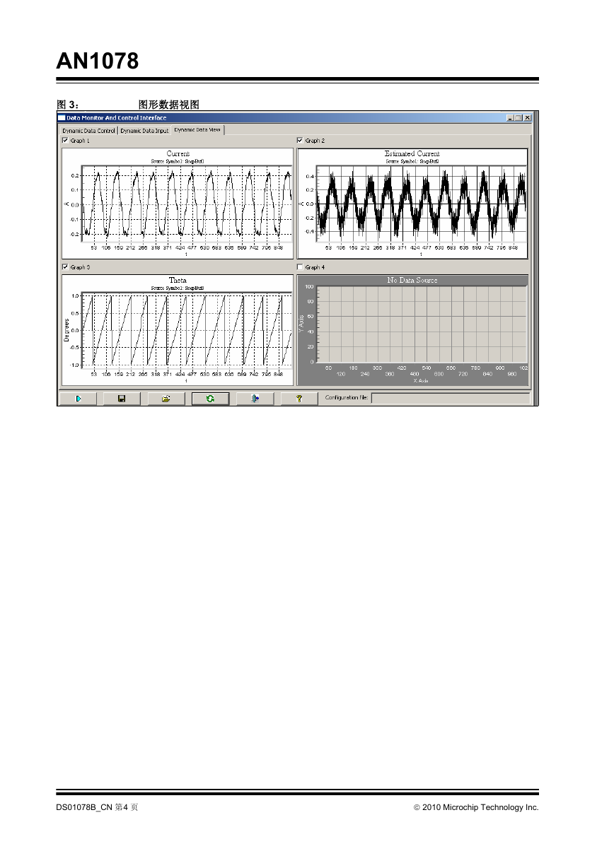Click the 'Estimated Current' graph title
Image resolution: width=614 pixels, height=868 pixels.
[412, 153]
